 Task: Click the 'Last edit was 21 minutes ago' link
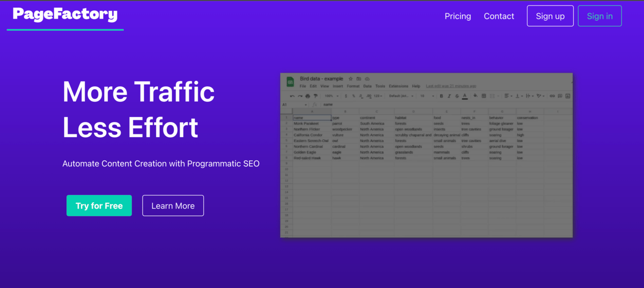click(451, 86)
